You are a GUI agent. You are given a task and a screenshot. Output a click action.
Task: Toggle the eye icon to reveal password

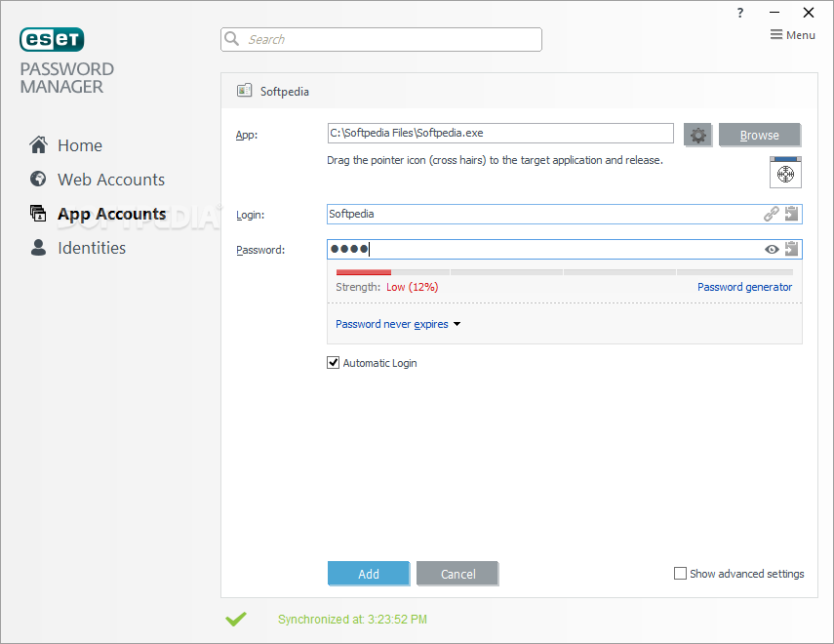coord(772,249)
